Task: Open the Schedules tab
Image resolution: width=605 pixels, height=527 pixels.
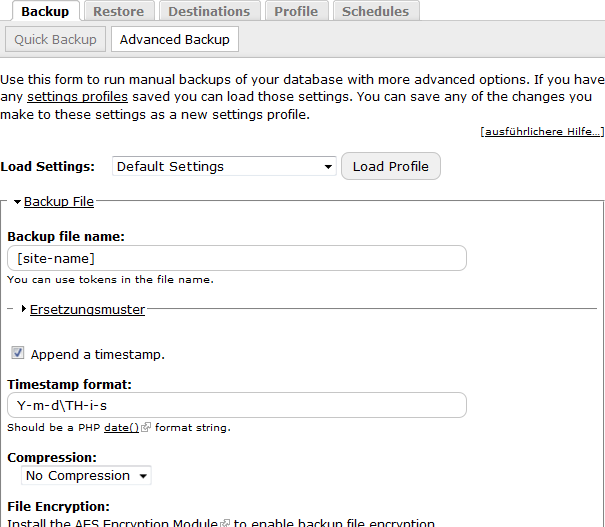Action: point(376,11)
